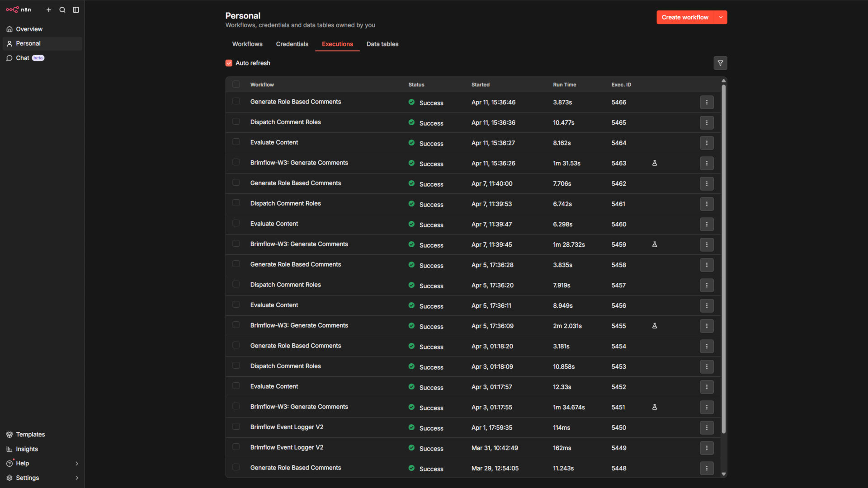Click the Create workflow button
Screen dimensions: 868x488
[684, 17]
